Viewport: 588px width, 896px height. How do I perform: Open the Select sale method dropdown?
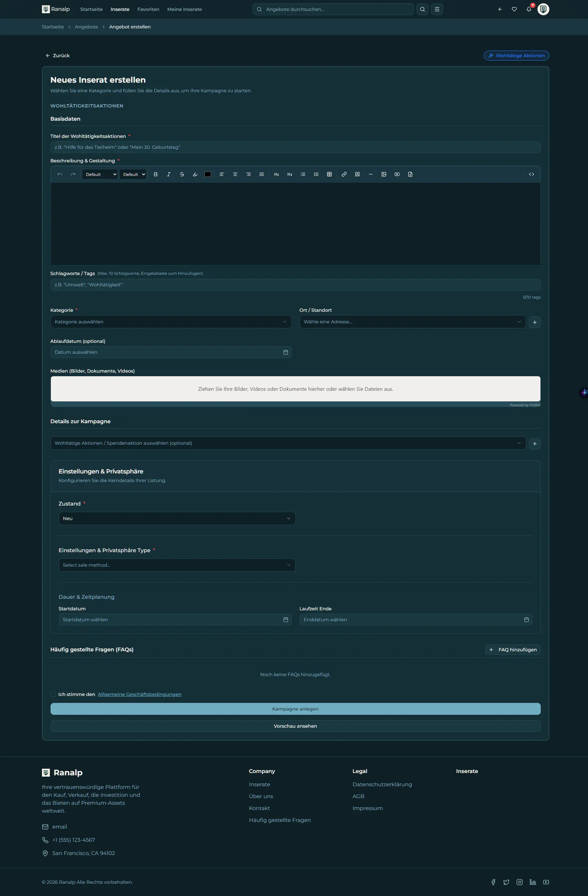(x=177, y=565)
